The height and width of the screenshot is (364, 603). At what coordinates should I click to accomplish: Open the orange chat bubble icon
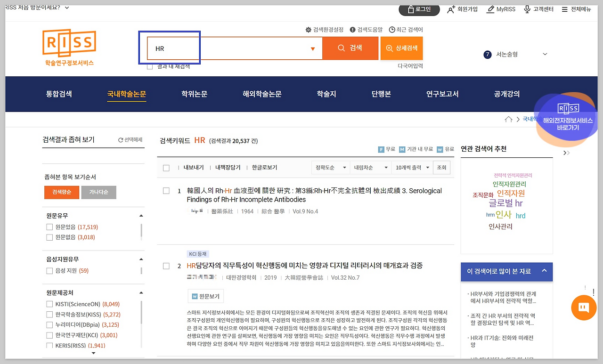[x=583, y=307]
